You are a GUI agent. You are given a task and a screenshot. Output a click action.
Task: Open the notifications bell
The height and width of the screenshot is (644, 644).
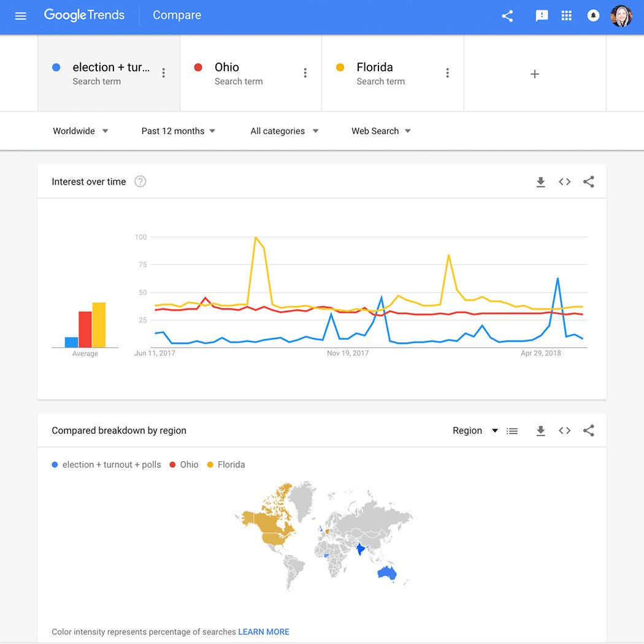(x=593, y=15)
